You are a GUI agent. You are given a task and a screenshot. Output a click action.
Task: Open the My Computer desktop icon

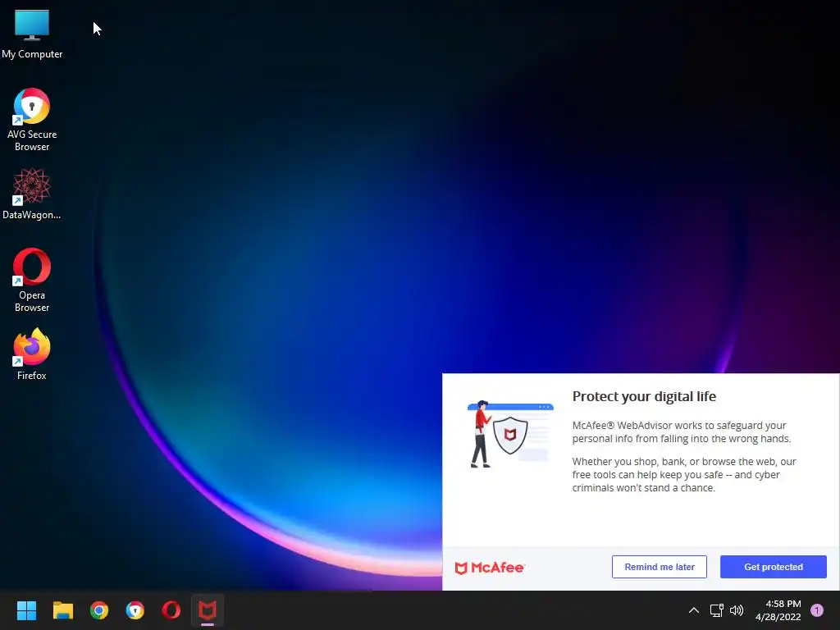(32, 34)
